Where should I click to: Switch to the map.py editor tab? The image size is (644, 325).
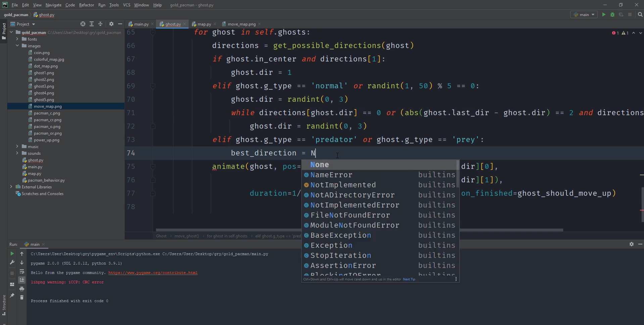coord(204,24)
